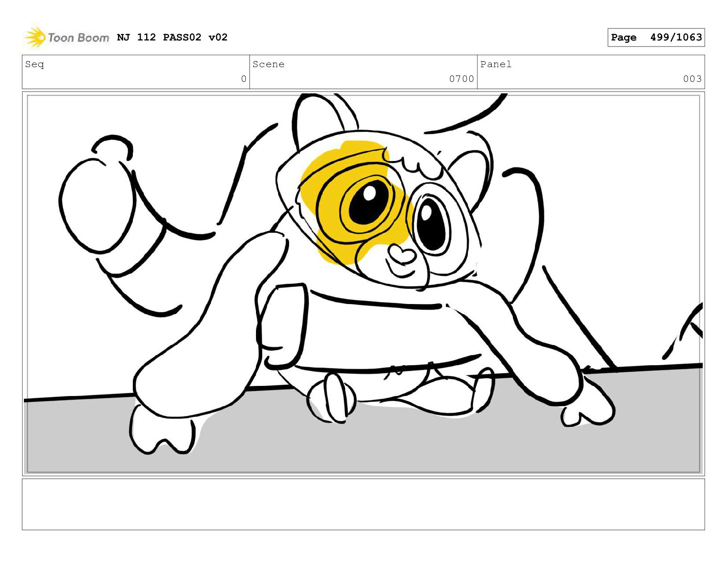Select the sequence value "0"
The width and height of the screenshot is (728, 563).
pyautogui.click(x=244, y=79)
